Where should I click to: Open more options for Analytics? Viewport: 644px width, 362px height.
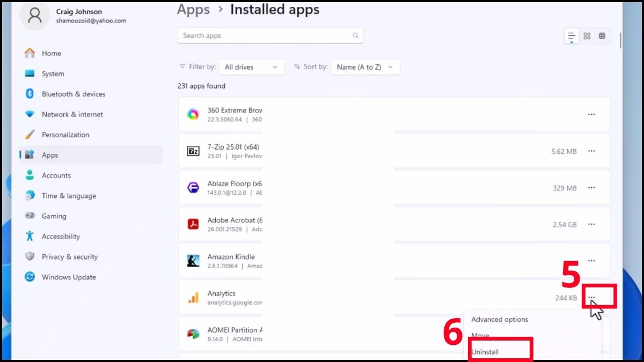[591, 298]
